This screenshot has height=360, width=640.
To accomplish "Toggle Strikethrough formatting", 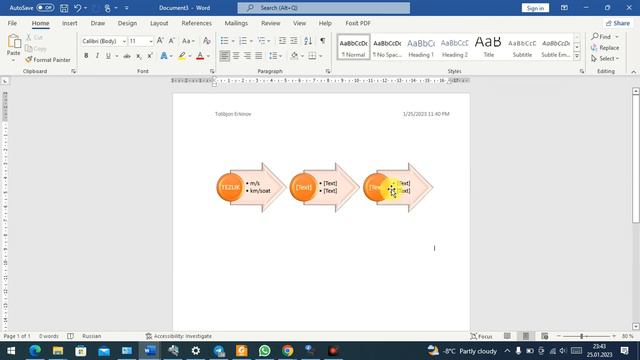I will (x=127, y=56).
